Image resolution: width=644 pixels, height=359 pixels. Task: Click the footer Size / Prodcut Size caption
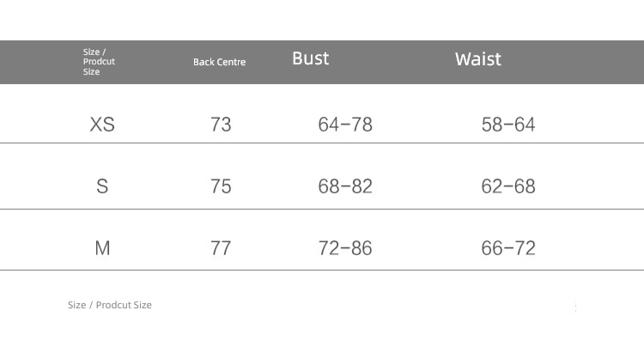(x=110, y=305)
